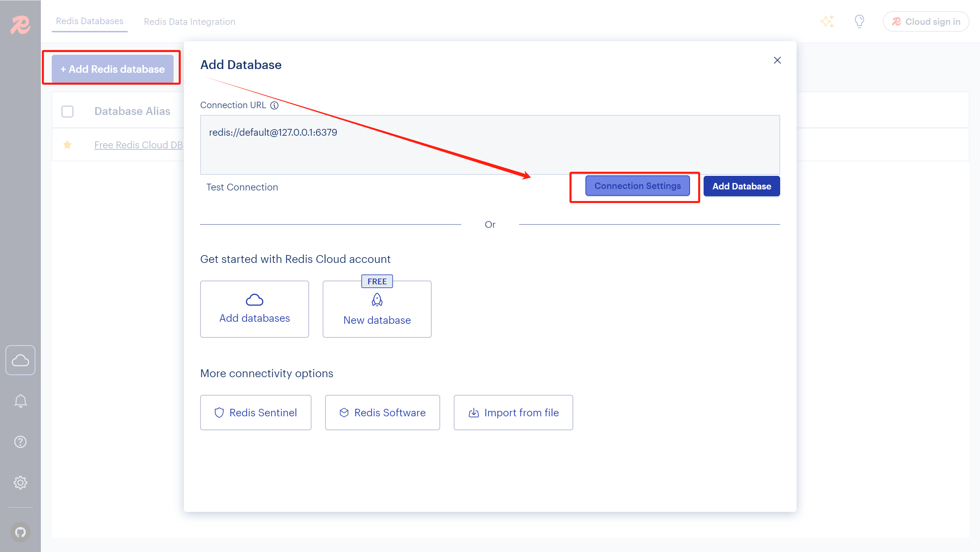Select the Redis Databases tab

[90, 21]
